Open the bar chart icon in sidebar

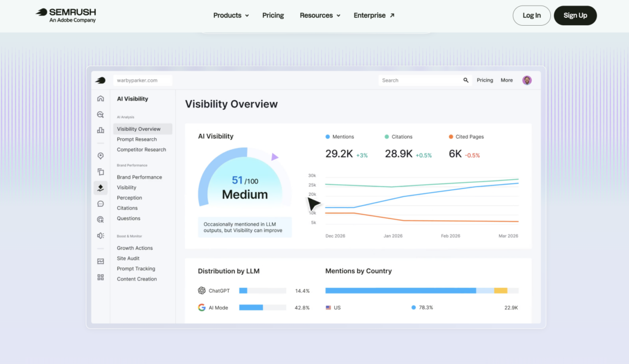click(x=100, y=130)
